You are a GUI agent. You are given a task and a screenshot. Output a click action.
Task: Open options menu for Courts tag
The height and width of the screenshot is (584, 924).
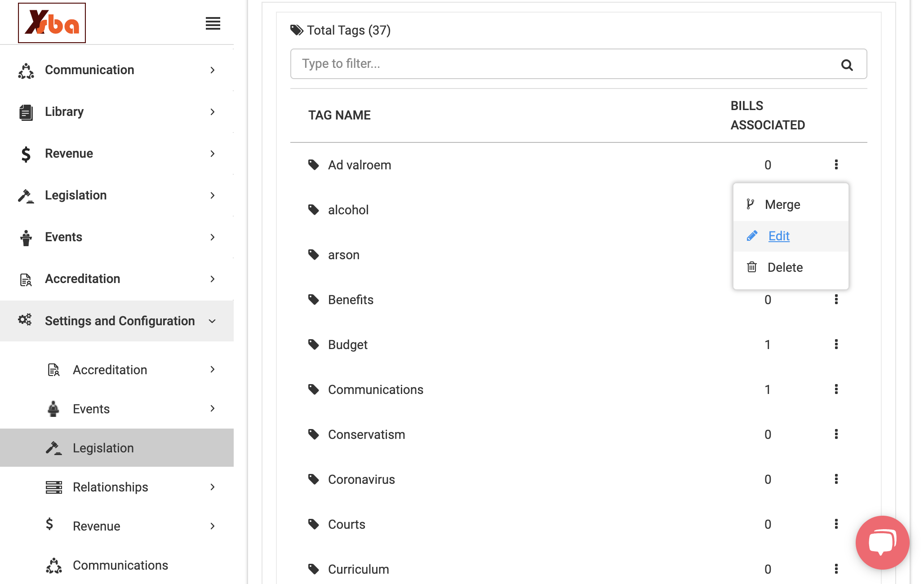click(x=836, y=524)
